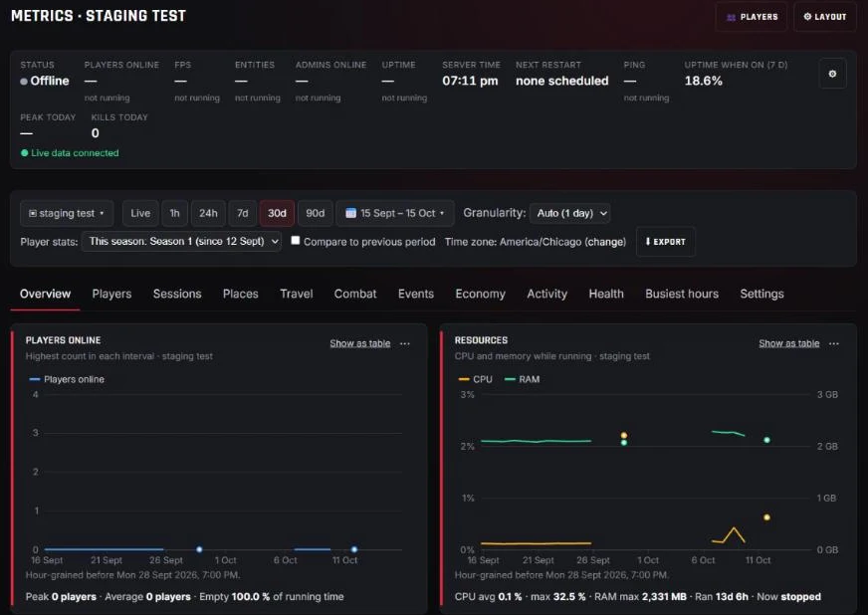Open the Players Online panel more-options menu
Image resolution: width=868 pixels, height=615 pixels.
pos(405,343)
